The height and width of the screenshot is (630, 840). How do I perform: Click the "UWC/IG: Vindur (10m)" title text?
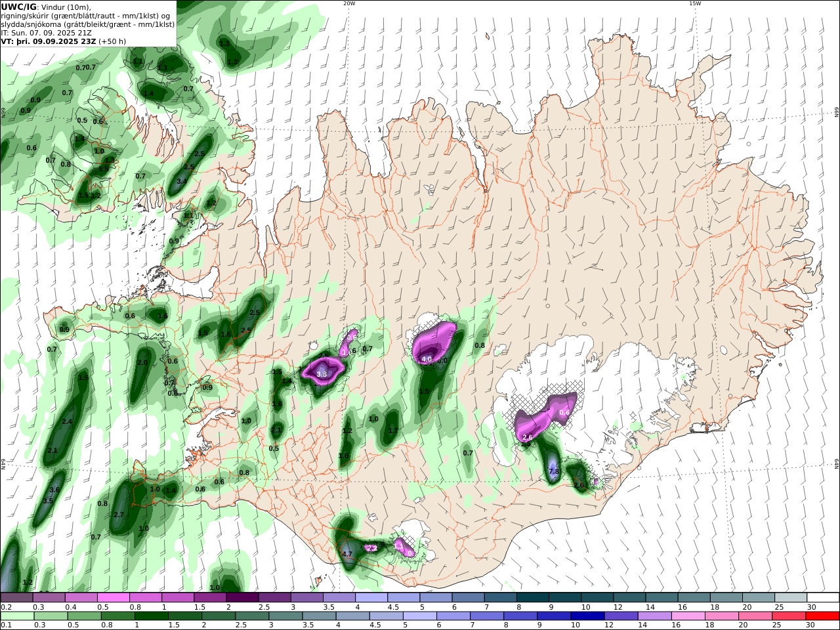46,7
